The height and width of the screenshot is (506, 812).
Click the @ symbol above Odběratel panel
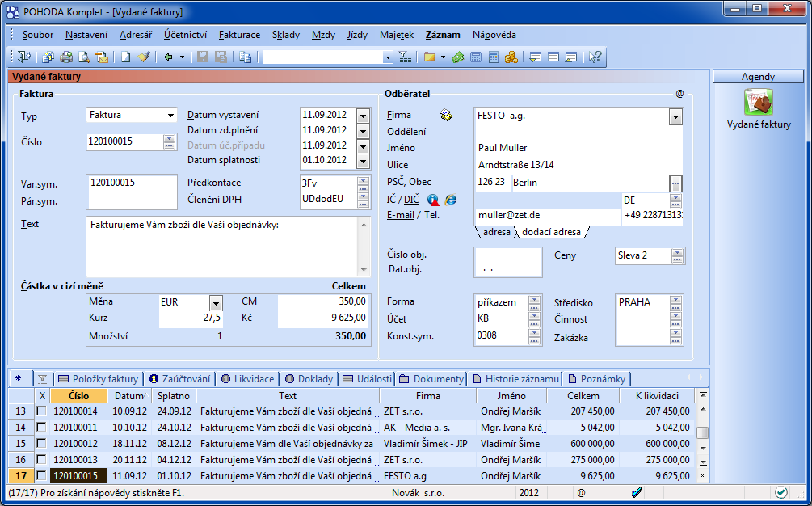(x=680, y=94)
